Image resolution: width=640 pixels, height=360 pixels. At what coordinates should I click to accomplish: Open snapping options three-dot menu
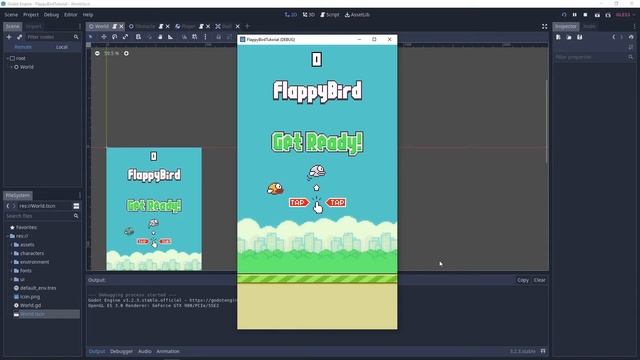205,37
